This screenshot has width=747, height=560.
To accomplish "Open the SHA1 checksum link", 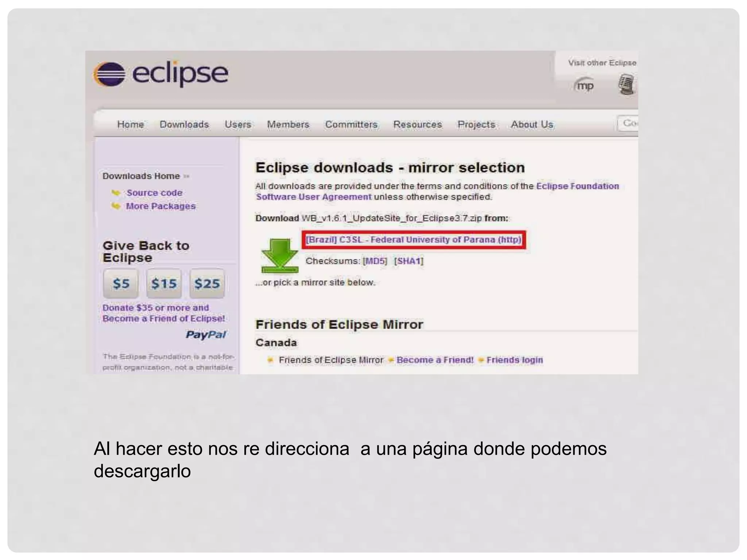I will tap(409, 261).
